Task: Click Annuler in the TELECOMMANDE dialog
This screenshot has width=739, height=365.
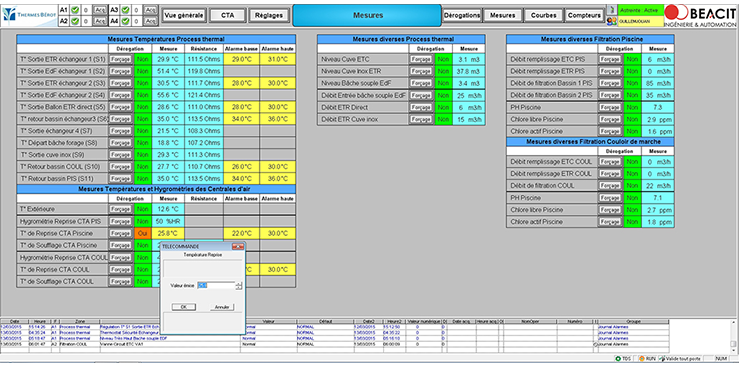Action: 222,307
